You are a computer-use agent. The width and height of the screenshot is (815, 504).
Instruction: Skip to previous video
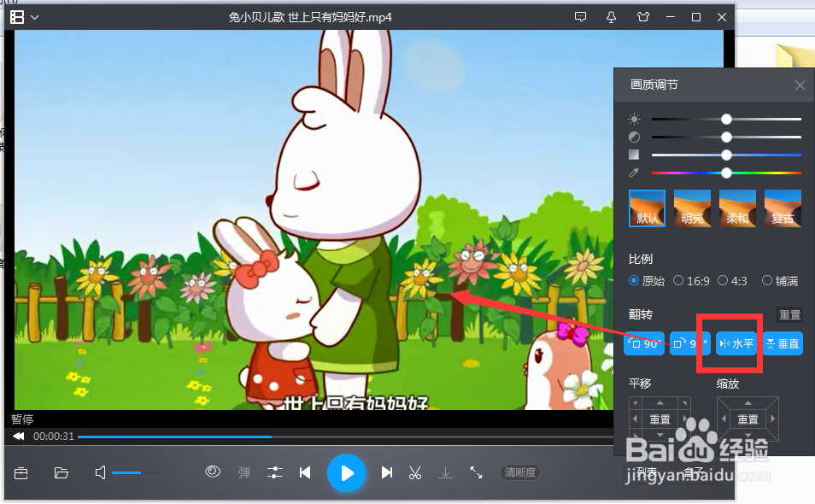coord(305,473)
